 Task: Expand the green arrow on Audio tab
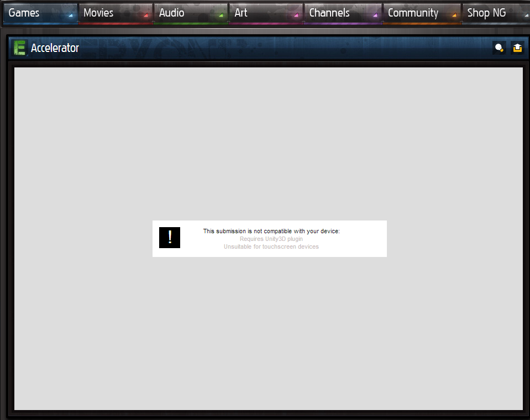pyautogui.click(x=221, y=15)
